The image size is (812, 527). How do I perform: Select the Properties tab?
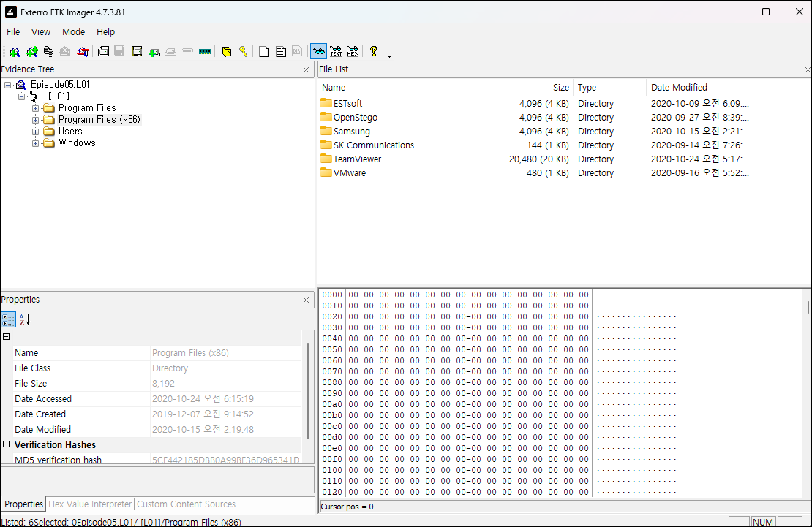[24, 504]
